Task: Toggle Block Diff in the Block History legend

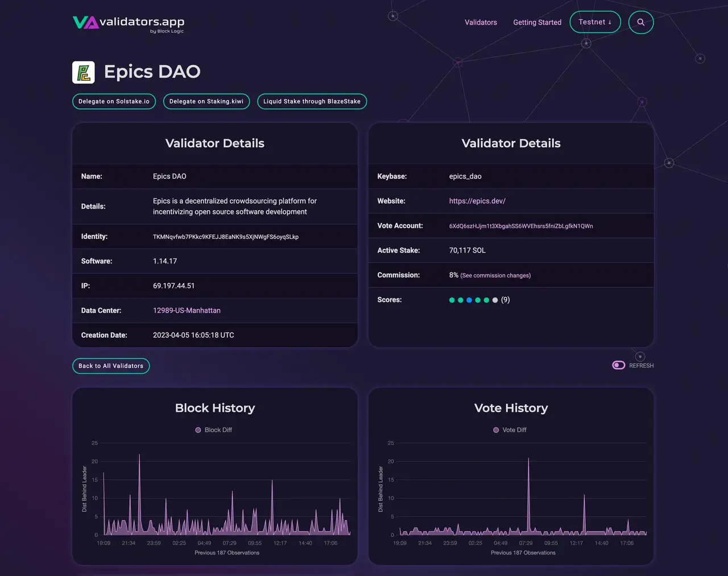Action: [x=213, y=430]
